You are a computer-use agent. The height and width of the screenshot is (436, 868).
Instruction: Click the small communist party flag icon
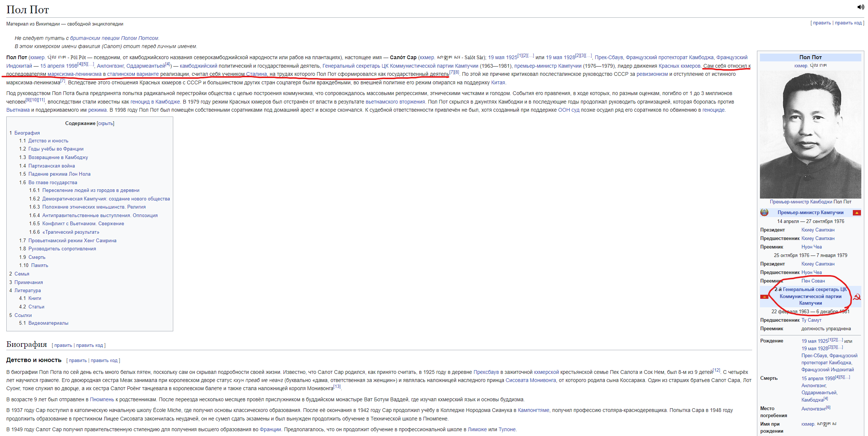point(764,297)
